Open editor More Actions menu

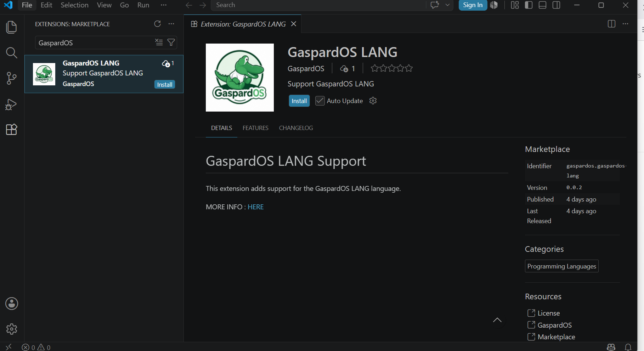[x=626, y=24]
